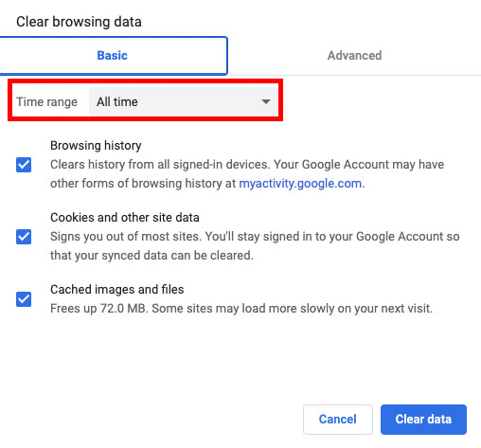Toggle Cookies and other site data checkbox

click(24, 237)
